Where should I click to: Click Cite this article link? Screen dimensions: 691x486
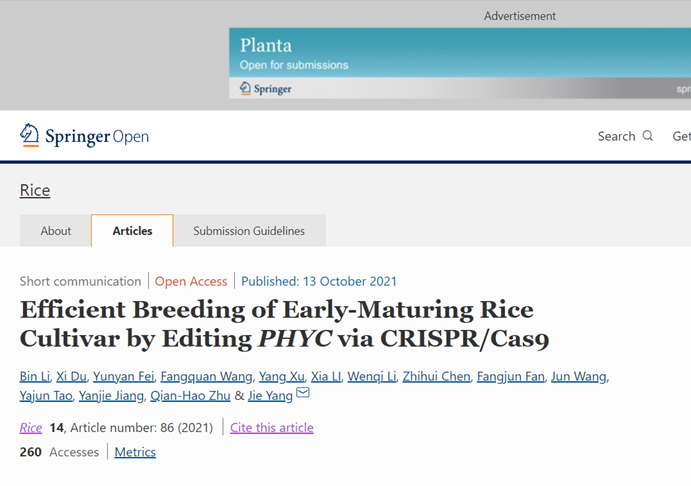point(271,427)
